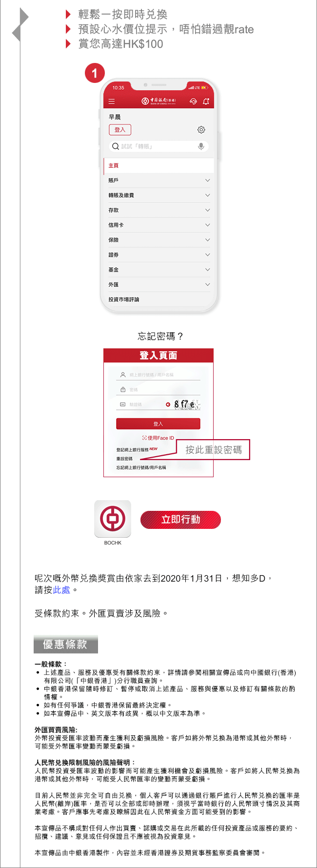Expand the 賬戶 menu chevron

(x=207, y=181)
